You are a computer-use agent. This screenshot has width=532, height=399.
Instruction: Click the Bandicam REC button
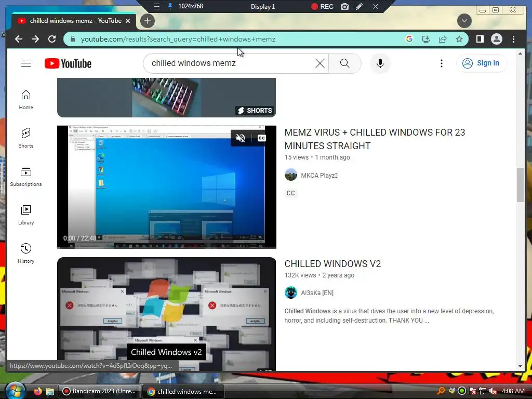(322, 6)
